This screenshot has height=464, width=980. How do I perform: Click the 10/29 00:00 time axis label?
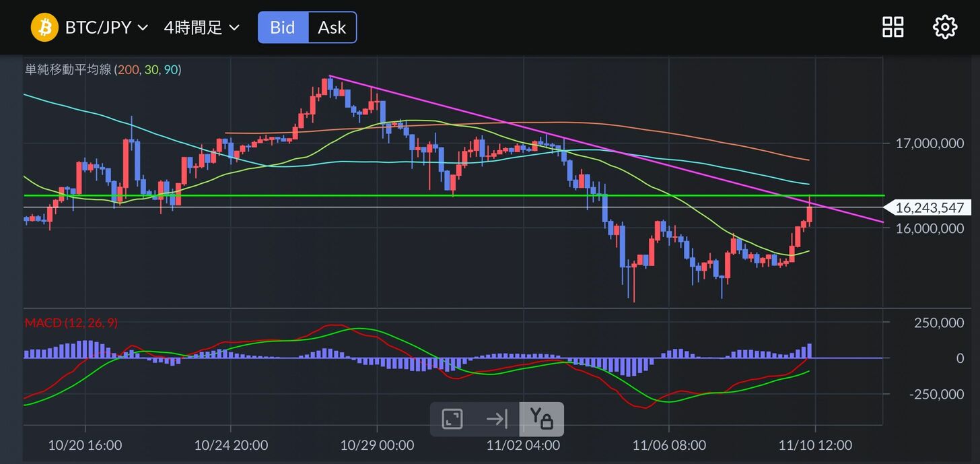377,445
